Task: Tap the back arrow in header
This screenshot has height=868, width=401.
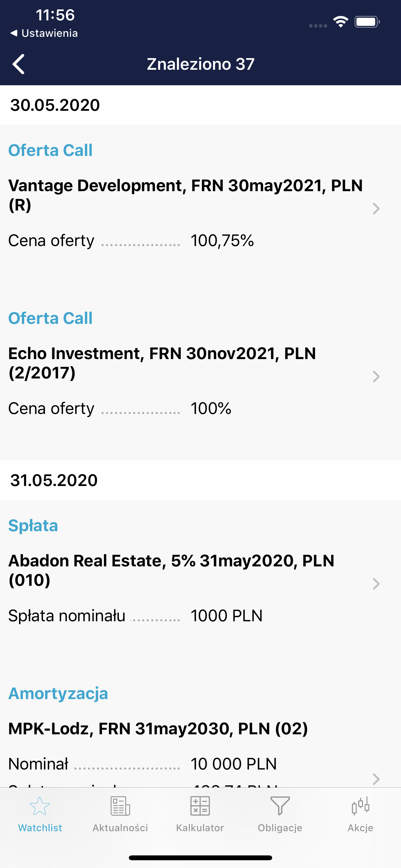Action: [18, 64]
